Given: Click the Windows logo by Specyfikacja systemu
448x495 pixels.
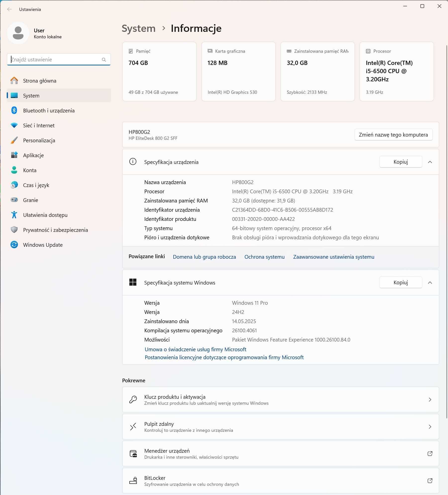Looking at the screenshot, I should click(x=133, y=282).
